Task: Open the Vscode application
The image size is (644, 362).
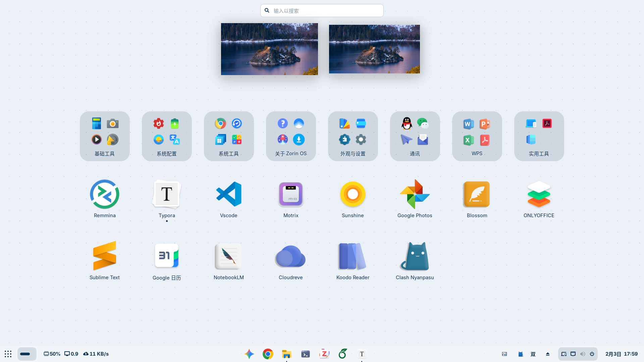Action: (x=229, y=194)
